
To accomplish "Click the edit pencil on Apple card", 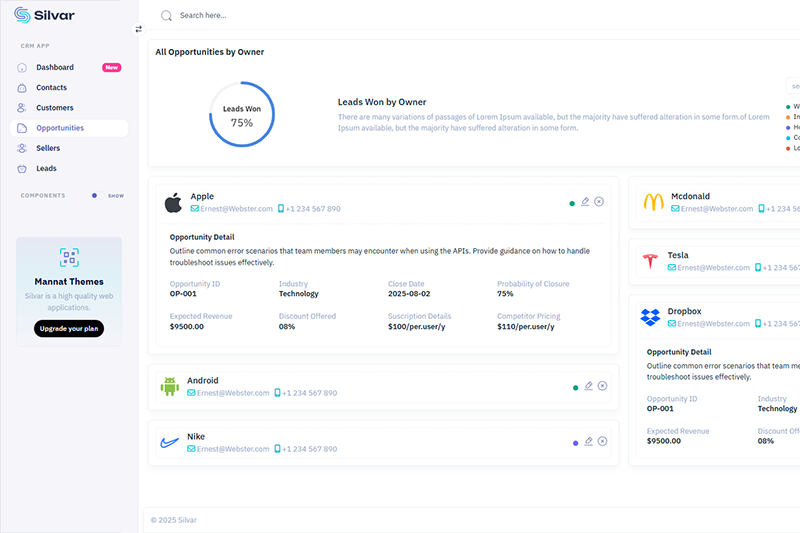I will [585, 202].
